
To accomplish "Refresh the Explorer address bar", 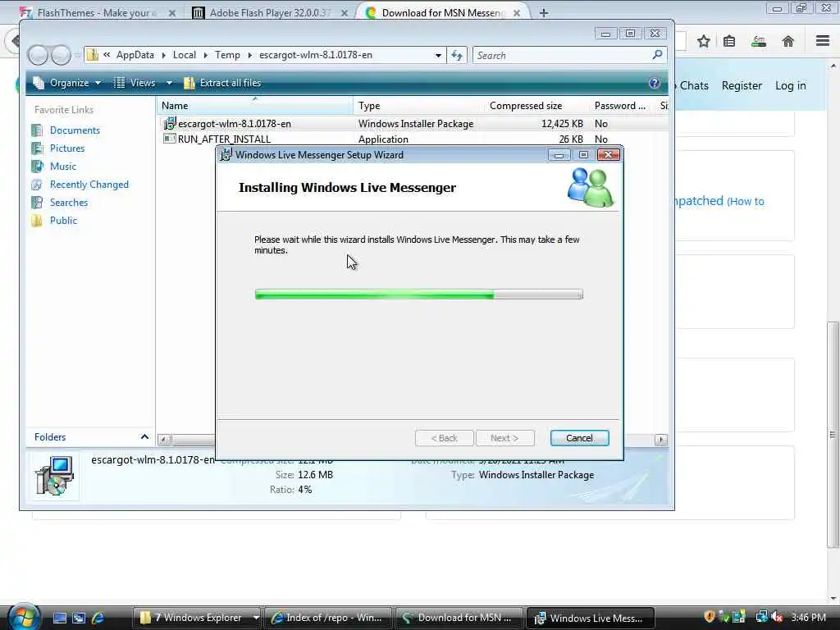I will pyautogui.click(x=457, y=55).
